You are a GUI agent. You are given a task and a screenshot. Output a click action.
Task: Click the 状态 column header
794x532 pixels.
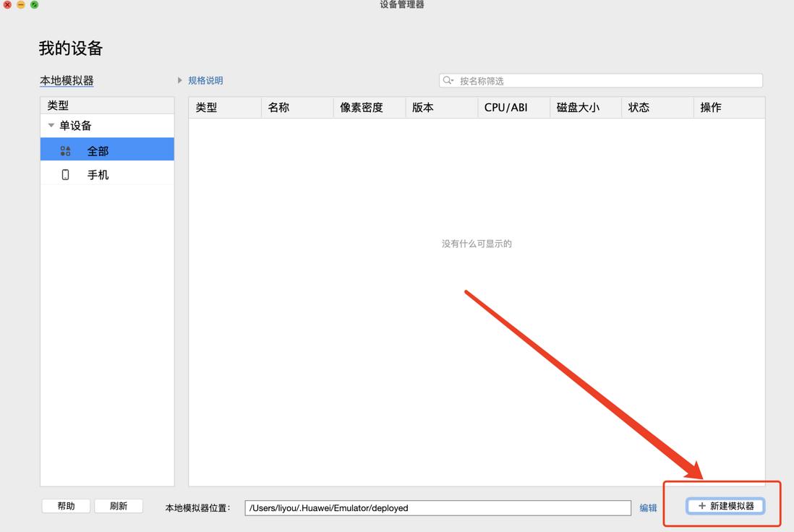(x=657, y=107)
